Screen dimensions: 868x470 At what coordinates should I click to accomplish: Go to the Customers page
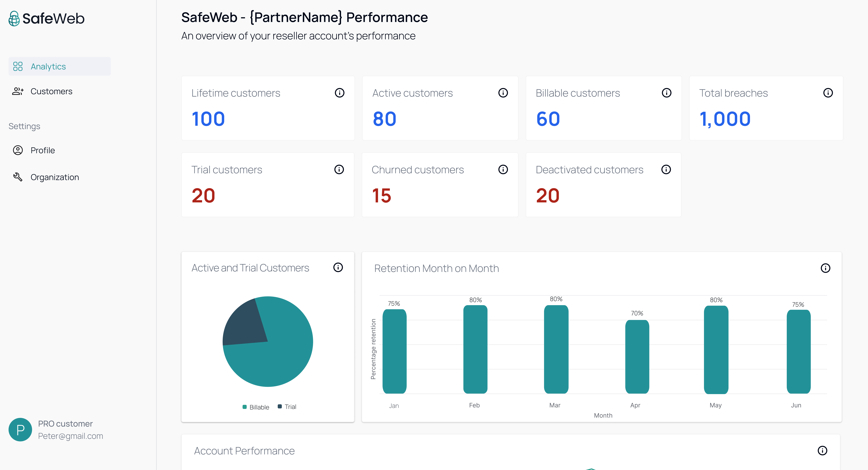coord(51,91)
